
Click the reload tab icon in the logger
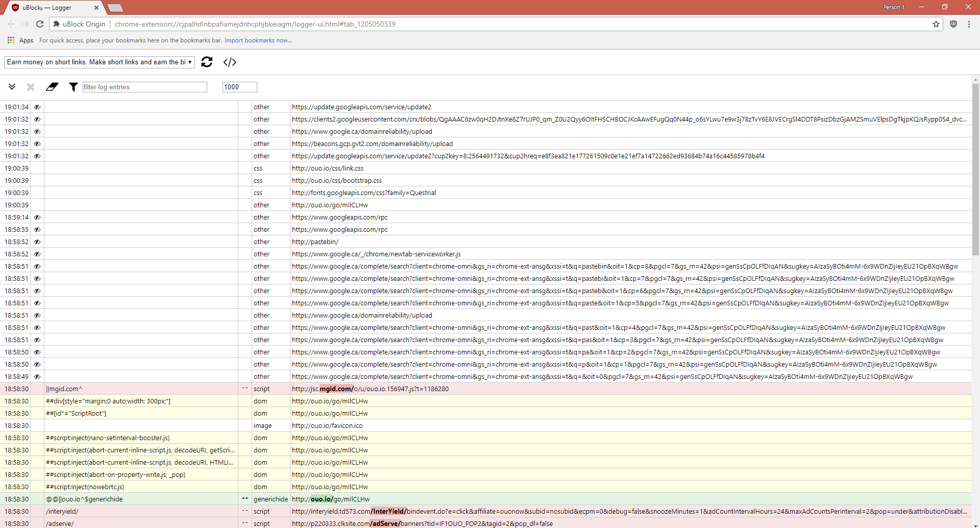[207, 62]
